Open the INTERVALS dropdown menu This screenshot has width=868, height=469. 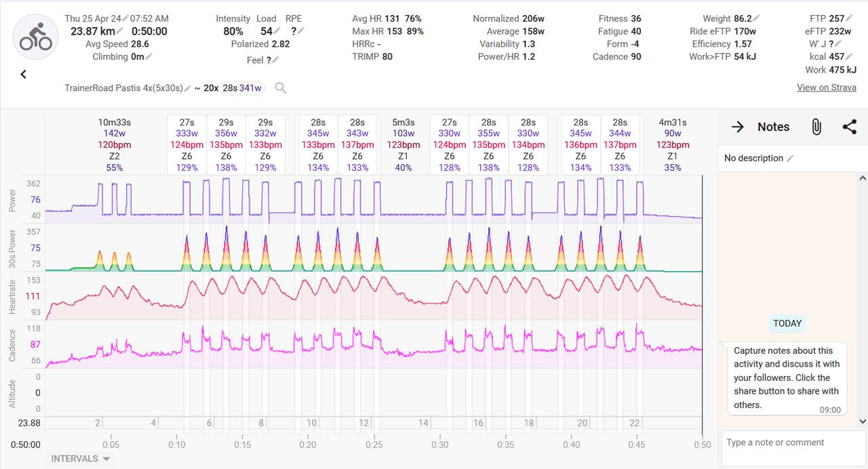[x=81, y=459]
